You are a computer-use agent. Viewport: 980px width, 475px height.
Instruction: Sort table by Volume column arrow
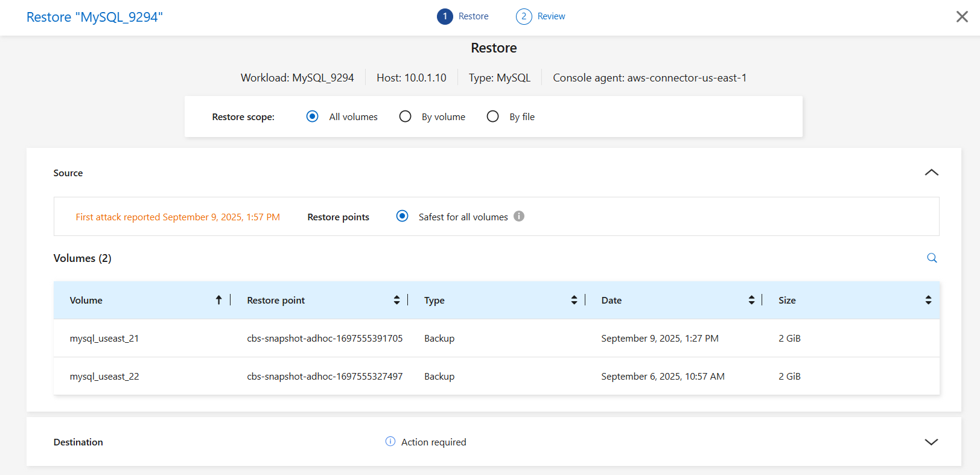point(218,300)
